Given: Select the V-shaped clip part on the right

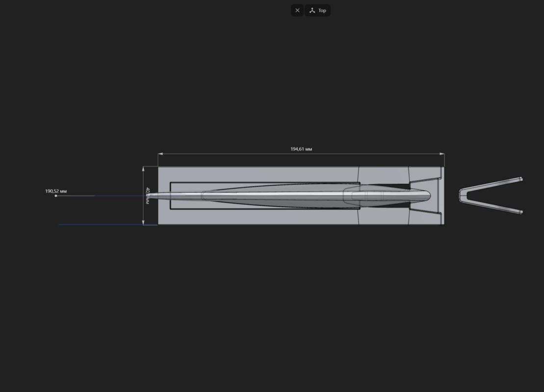Looking at the screenshot, I should pyautogui.click(x=491, y=196).
